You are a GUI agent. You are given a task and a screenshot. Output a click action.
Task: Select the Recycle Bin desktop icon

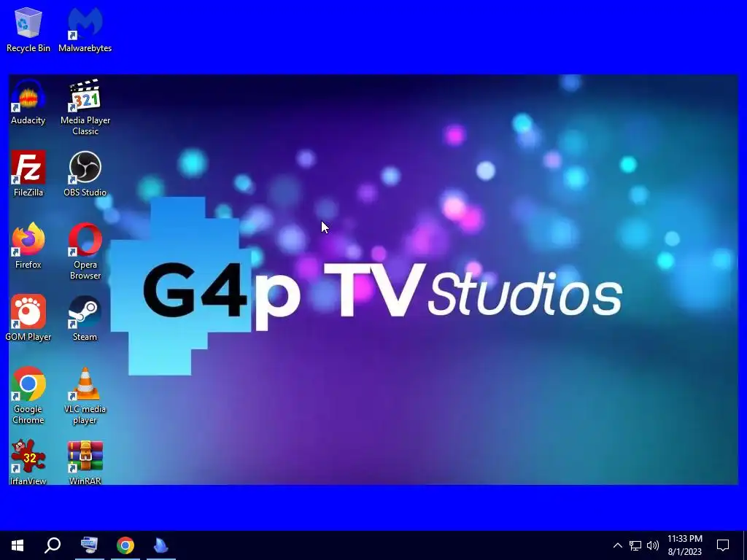coord(28,29)
